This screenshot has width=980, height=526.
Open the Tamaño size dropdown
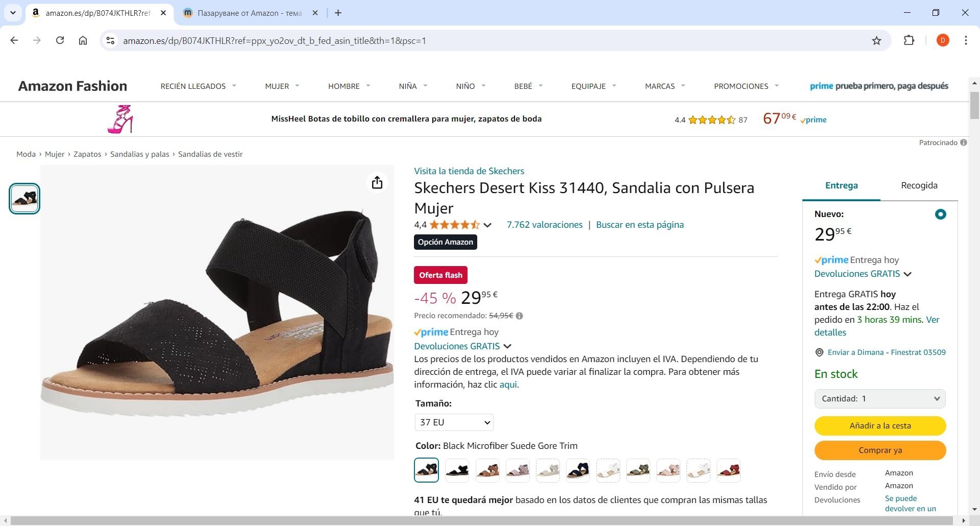point(454,422)
